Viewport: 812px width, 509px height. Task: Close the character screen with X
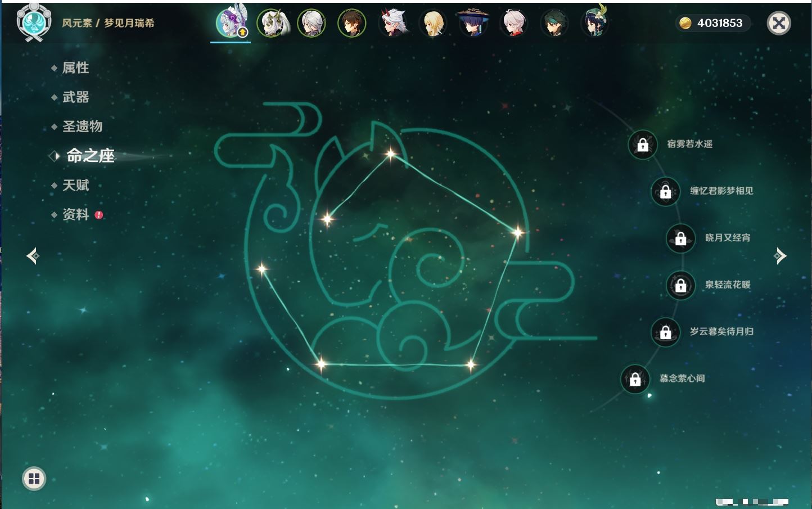(x=779, y=23)
